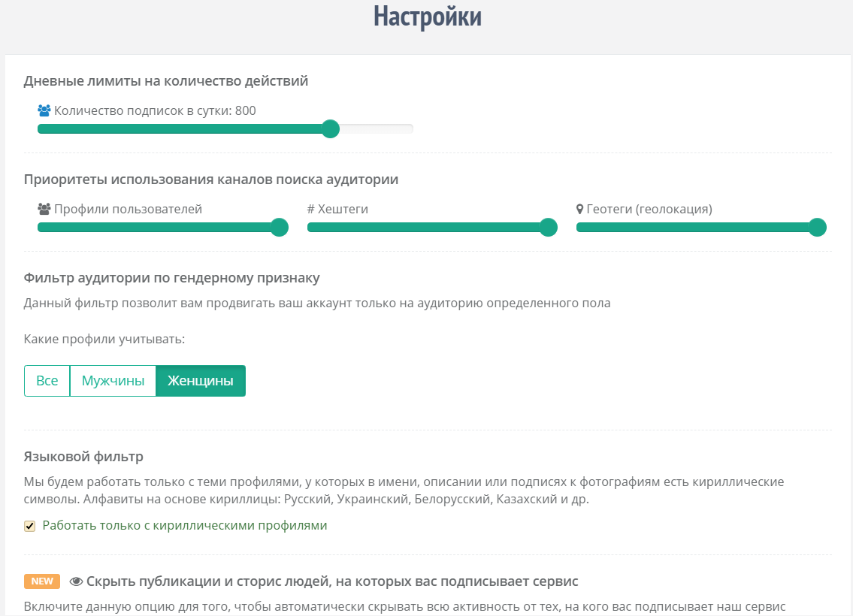Click the users icon beside Профили пользователей
The width and height of the screenshot is (853, 616).
coord(44,210)
